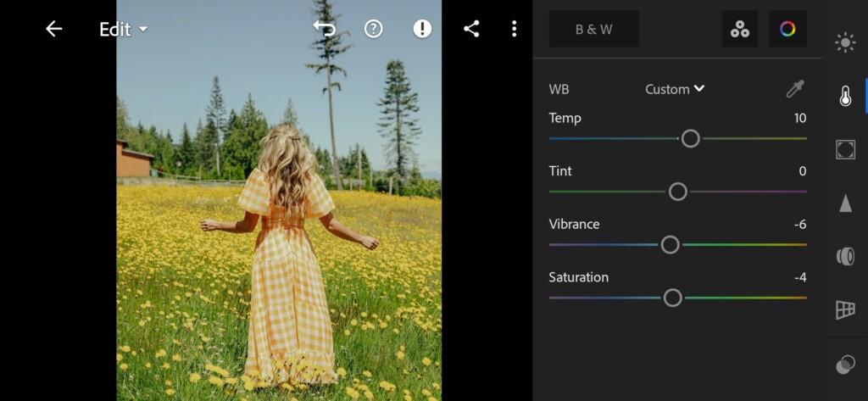This screenshot has width=868, height=401.
Task: Toggle the B & W button
Action: pyautogui.click(x=594, y=29)
